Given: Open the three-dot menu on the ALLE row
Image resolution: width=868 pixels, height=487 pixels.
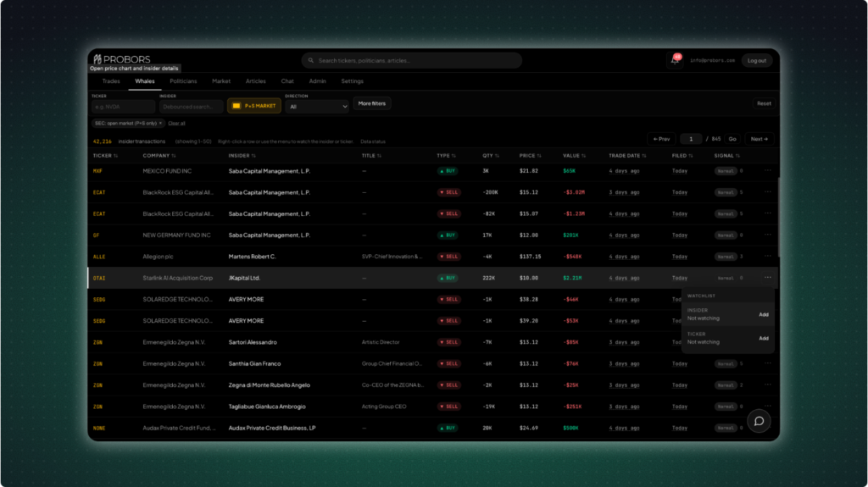Looking at the screenshot, I should (767, 257).
